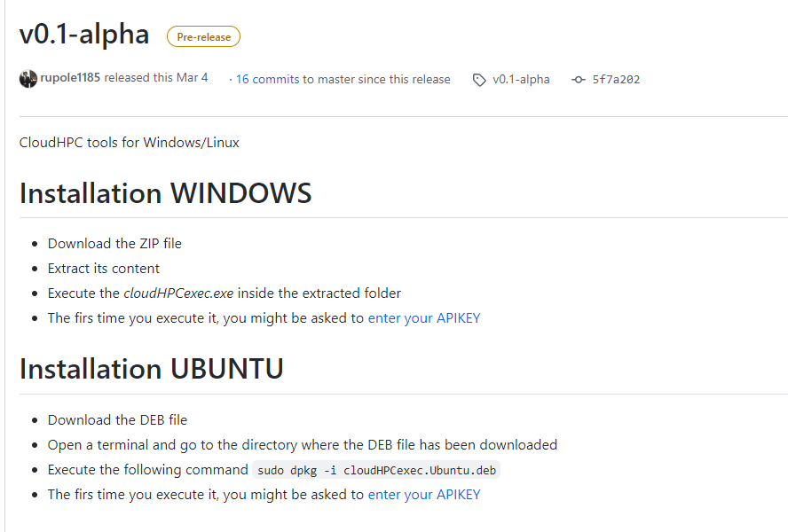Open the 16 commits link

[267, 80]
